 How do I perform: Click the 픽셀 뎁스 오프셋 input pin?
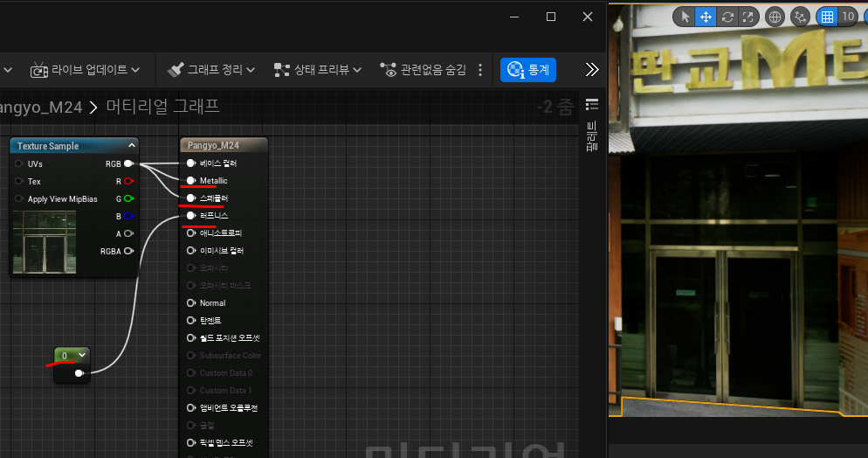(191, 442)
